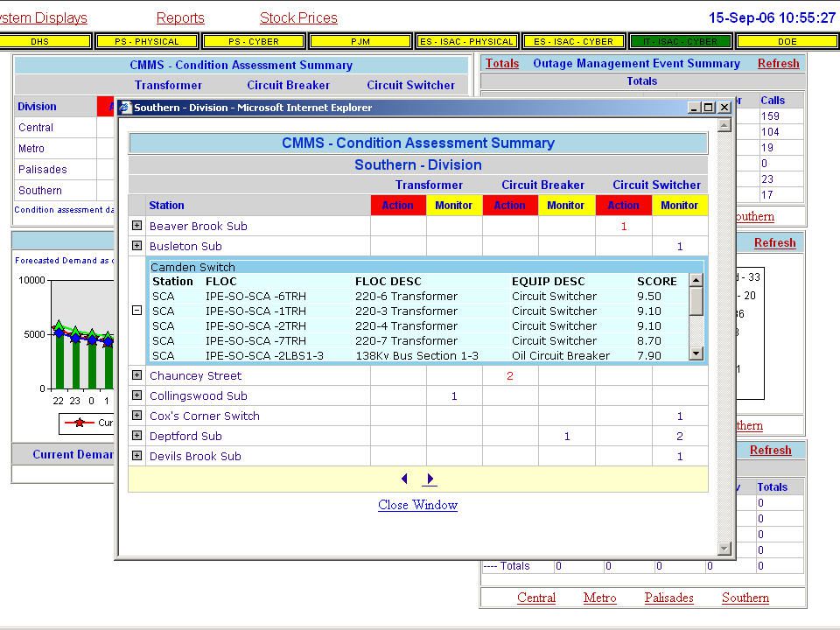Click Refresh in the middle right panel

774,242
